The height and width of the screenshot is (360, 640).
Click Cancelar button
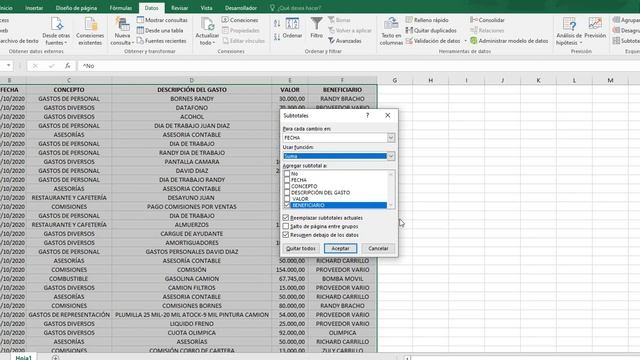(x=378, y=248)
